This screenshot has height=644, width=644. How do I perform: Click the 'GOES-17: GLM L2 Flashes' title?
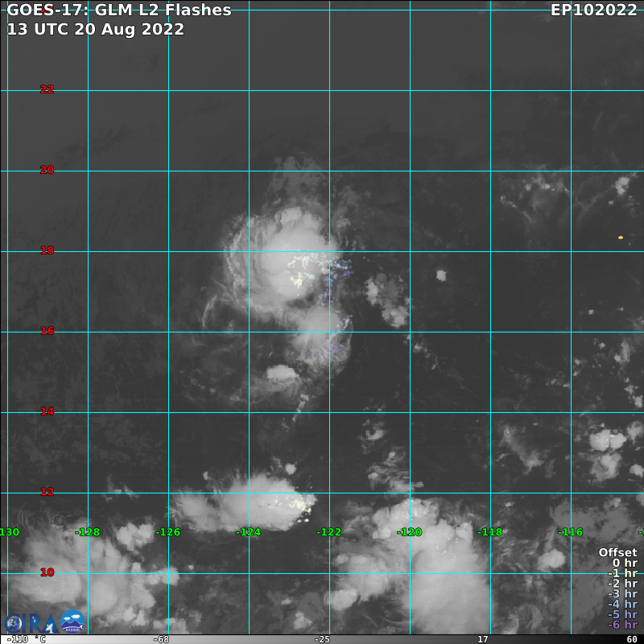[x=119, y=10]
